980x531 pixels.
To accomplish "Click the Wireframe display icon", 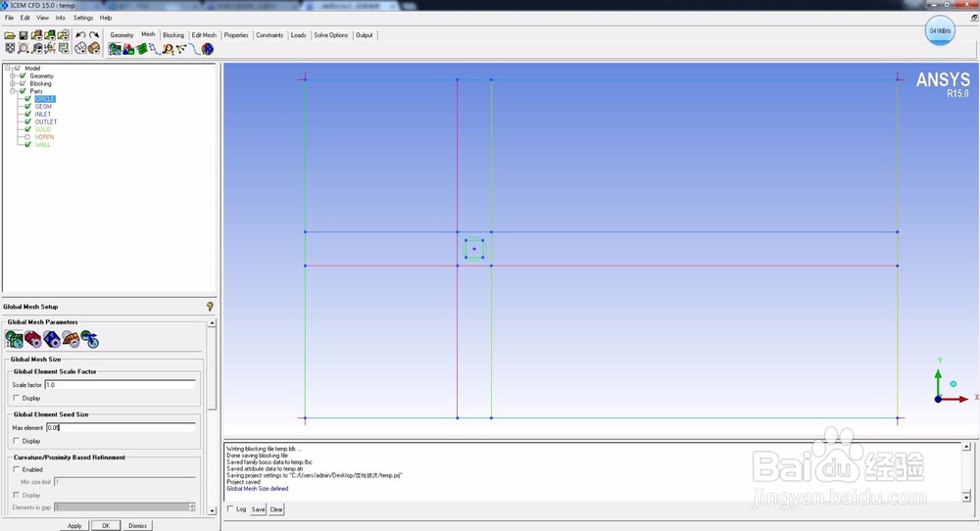I will (x=80, y=48).
